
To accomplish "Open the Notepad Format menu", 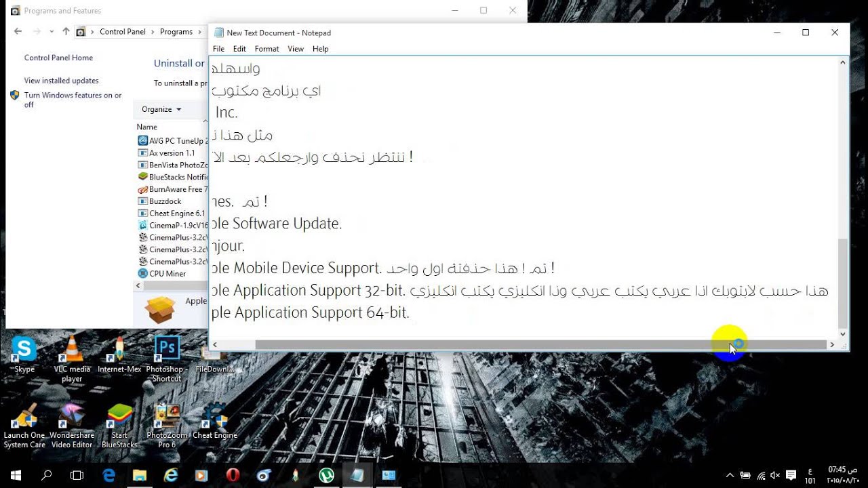I will point(267,49).
